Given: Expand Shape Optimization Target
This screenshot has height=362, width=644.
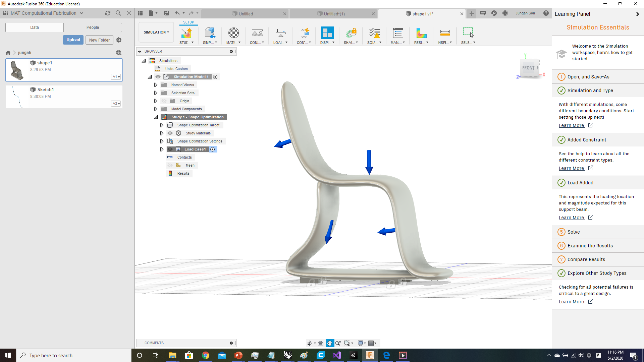Looking at the screenshot, I should pos(161,125).
